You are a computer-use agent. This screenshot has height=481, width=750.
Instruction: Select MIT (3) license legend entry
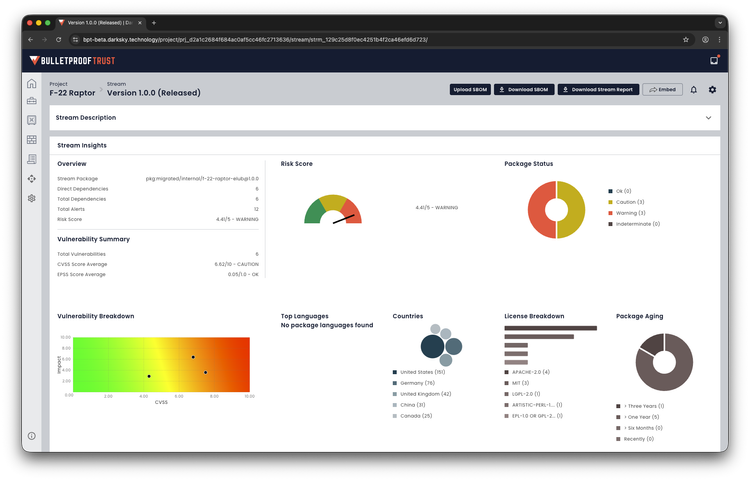coord(517,383)
